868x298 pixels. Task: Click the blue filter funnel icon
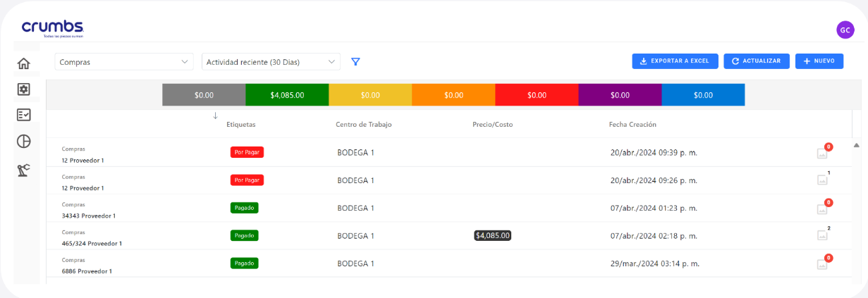click(x=355, y=62)
